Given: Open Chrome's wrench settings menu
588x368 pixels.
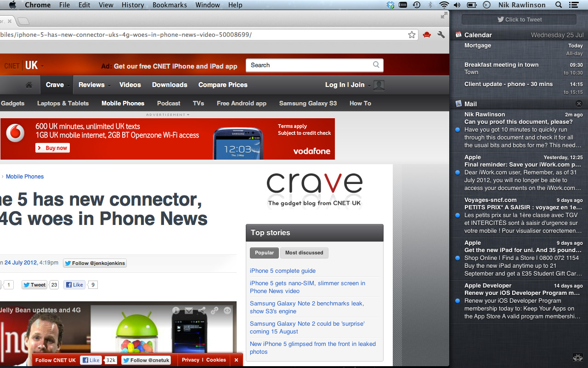Looking at the screenshot, I should [441, 35].
